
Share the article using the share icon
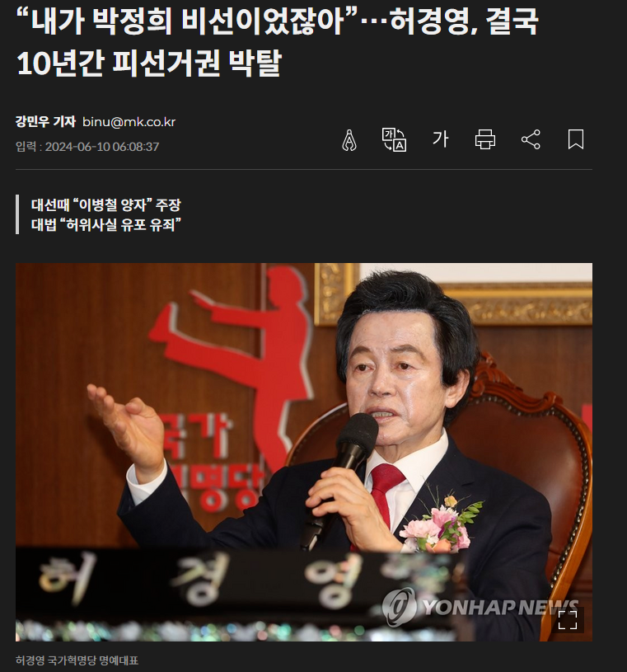click(x=531, y=139)
